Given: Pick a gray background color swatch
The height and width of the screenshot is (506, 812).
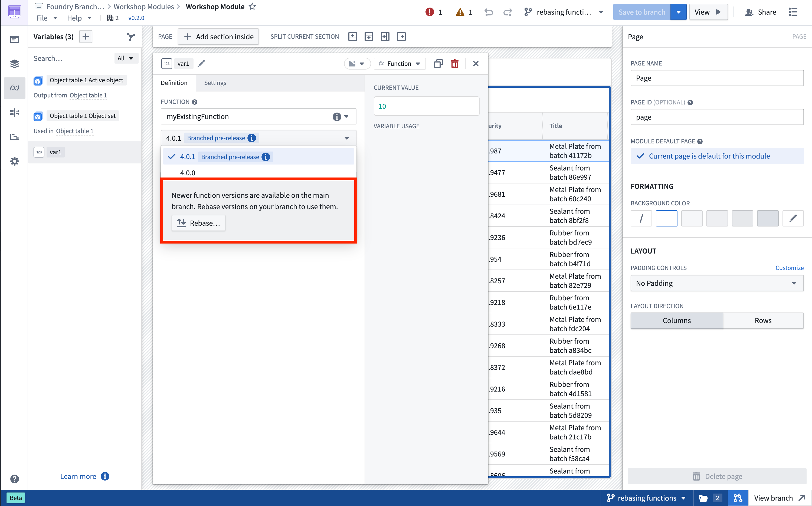Looking at the screenshot, I should 768,218.
